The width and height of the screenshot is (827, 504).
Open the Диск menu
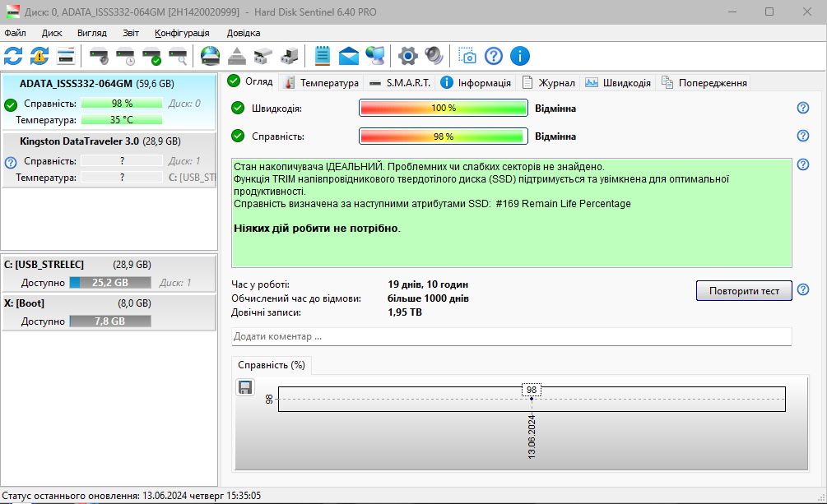tap(52, 33)
